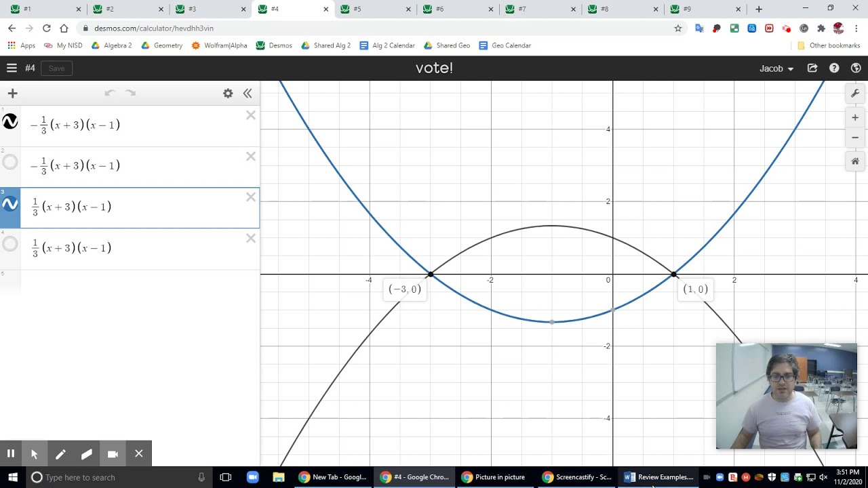Open the Chrome extensions puzzle menu
The height and width of the screenshot is (488, 868).
(x=821, y=28)
